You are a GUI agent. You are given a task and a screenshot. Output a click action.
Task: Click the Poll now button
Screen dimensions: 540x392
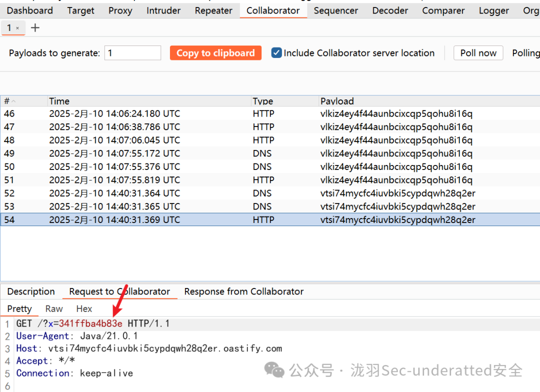tap(478, 53)
